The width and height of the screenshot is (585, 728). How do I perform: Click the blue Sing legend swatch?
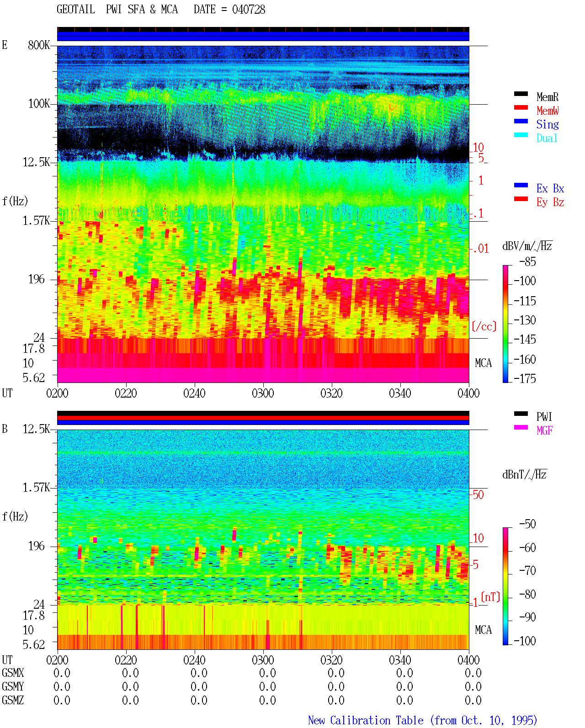tap(521, 121)
